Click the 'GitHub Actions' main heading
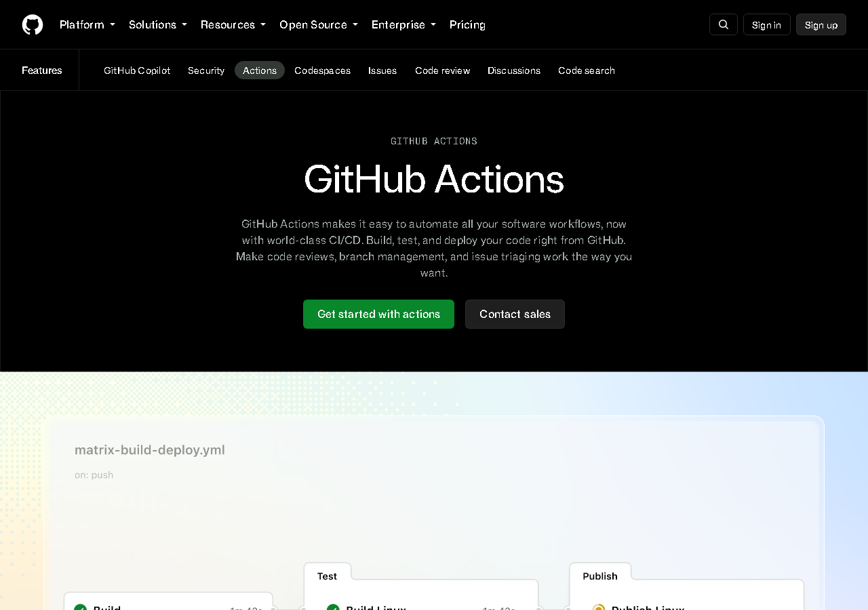 point(434,179)
